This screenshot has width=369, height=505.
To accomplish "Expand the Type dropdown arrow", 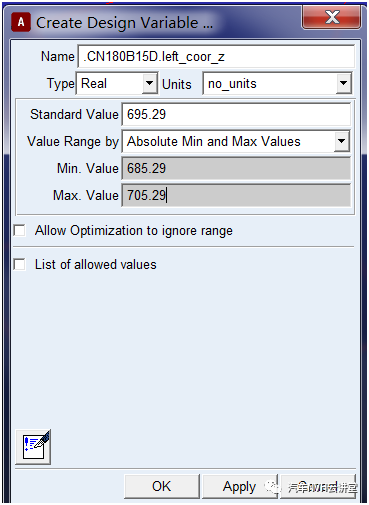I will coord(150,83).
